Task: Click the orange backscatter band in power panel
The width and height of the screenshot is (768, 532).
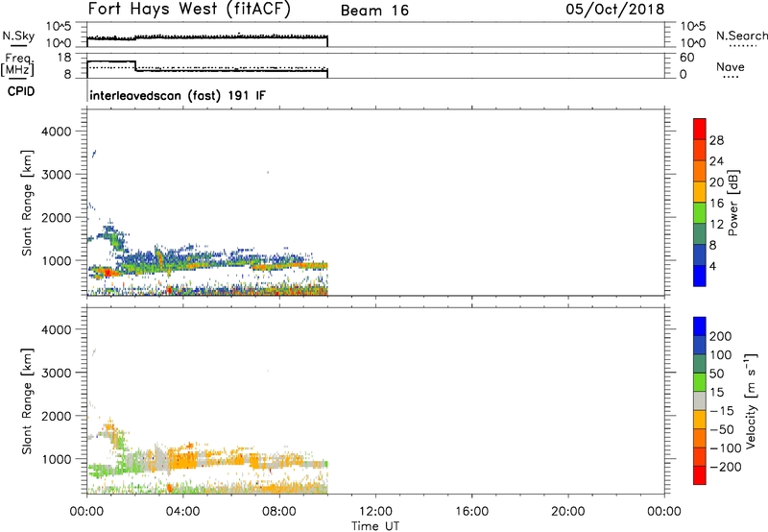Action: pyautogui.click(x=289, y=266)
